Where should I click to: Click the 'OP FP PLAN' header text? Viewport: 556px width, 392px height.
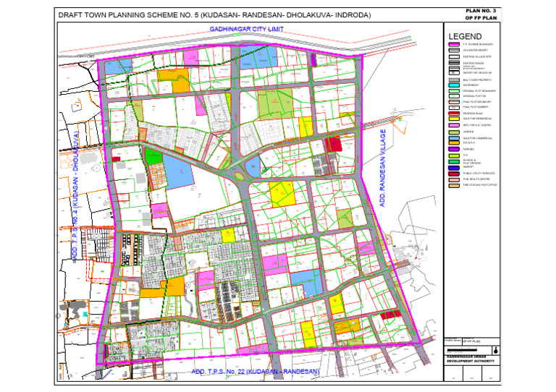pos(481,18)
